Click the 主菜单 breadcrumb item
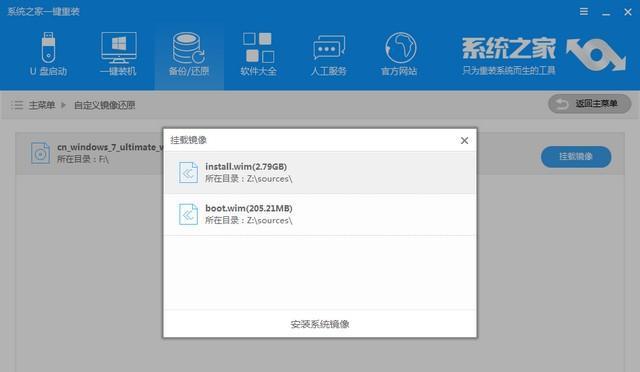The width and height of the screenshot is (640, 372). pyautogui.click(x=42, y=105)
